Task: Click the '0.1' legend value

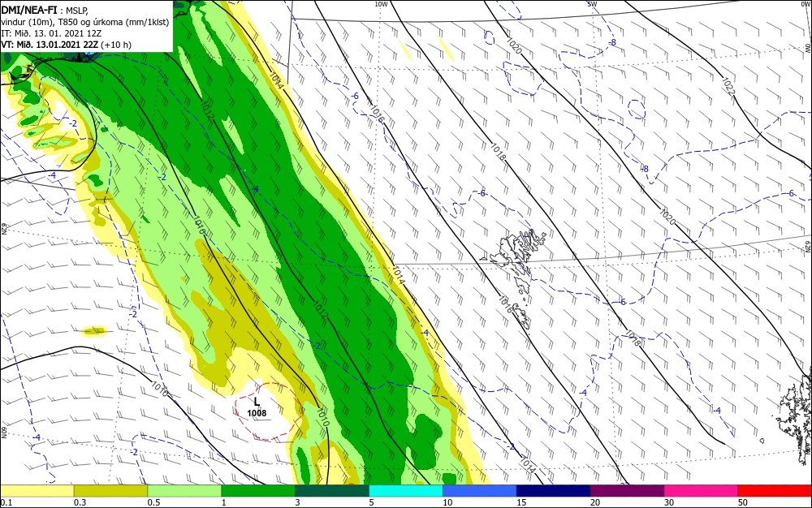Action: (6, 502)
